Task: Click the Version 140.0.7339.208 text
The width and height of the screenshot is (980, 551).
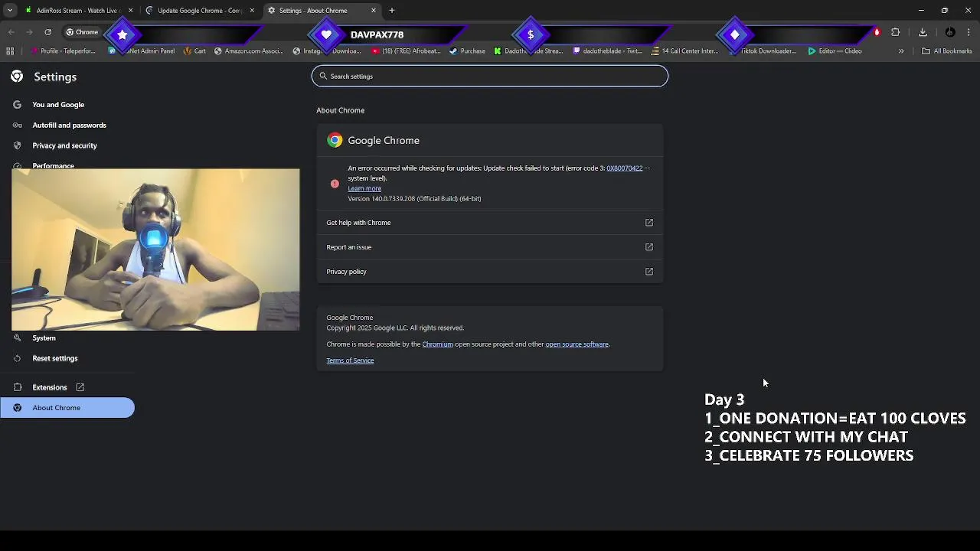Action: tap(414, 199)
